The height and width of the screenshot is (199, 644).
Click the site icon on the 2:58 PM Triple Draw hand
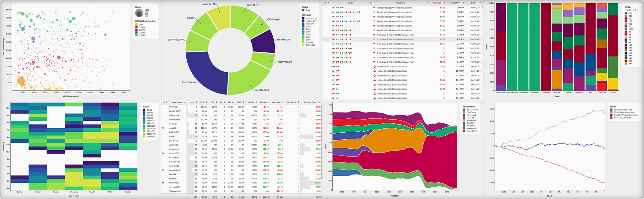click(375, 35)
